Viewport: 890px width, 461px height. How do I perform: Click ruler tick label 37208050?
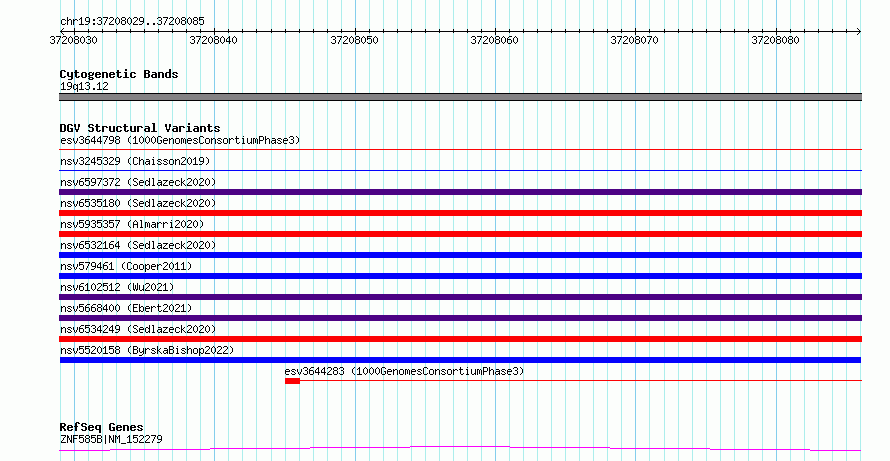[x=354, y=40]
